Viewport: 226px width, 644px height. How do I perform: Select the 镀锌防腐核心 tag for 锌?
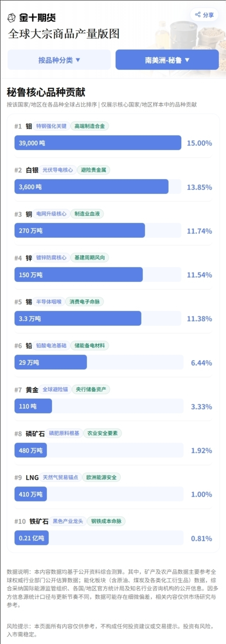coord(51,257)
